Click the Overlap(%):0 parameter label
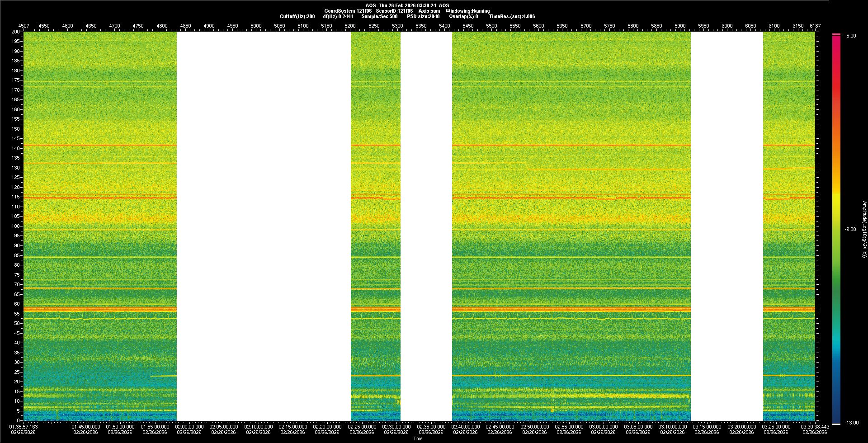This screenshot has height=443, width=868. [x=463, y=16]
